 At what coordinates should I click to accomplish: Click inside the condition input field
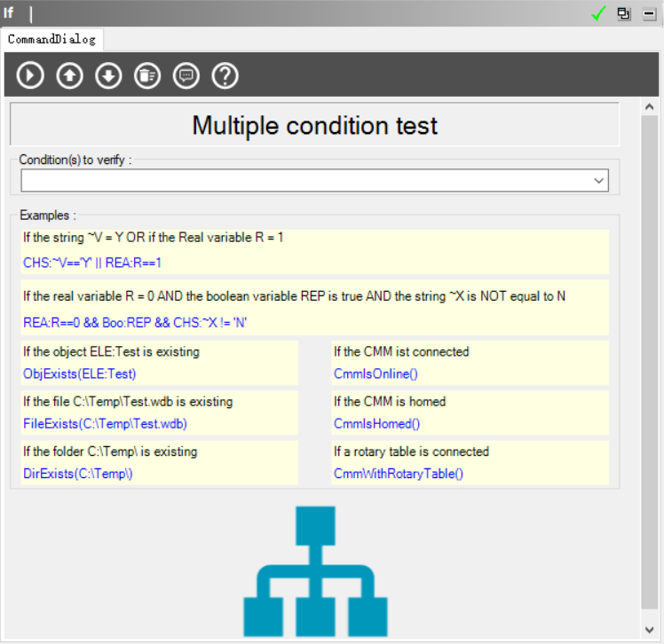point(302,181)
